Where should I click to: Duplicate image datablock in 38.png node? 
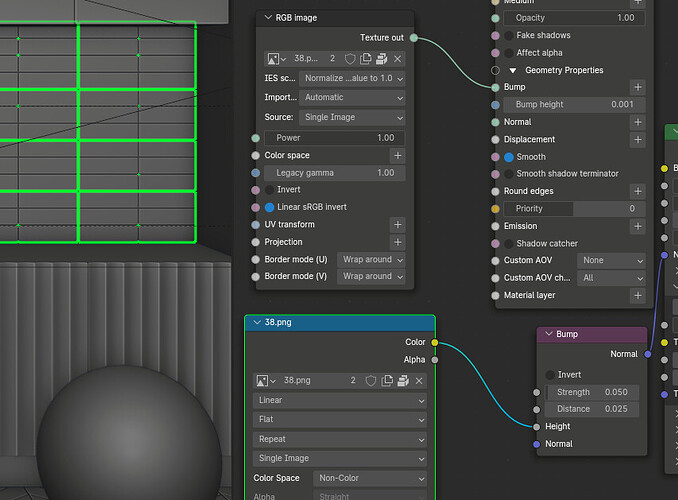[387, 381]
